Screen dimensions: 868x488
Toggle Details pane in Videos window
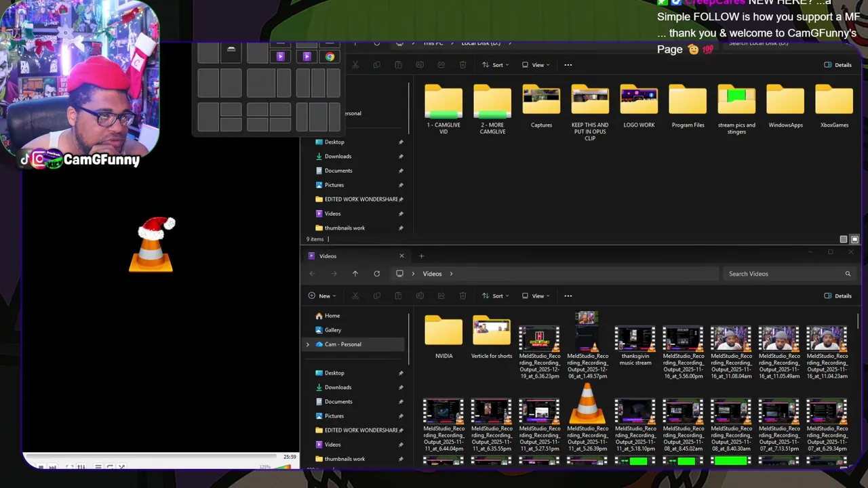[838, 296]
